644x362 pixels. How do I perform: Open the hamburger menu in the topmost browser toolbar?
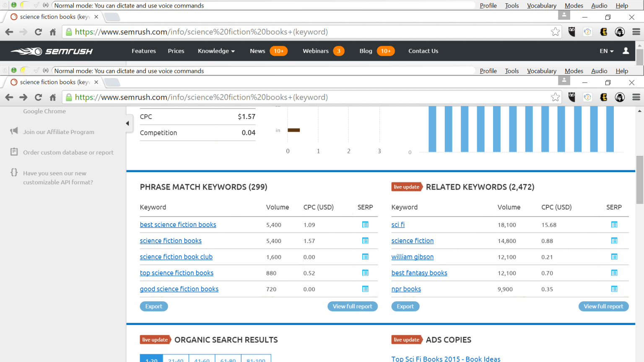point(636,32)
